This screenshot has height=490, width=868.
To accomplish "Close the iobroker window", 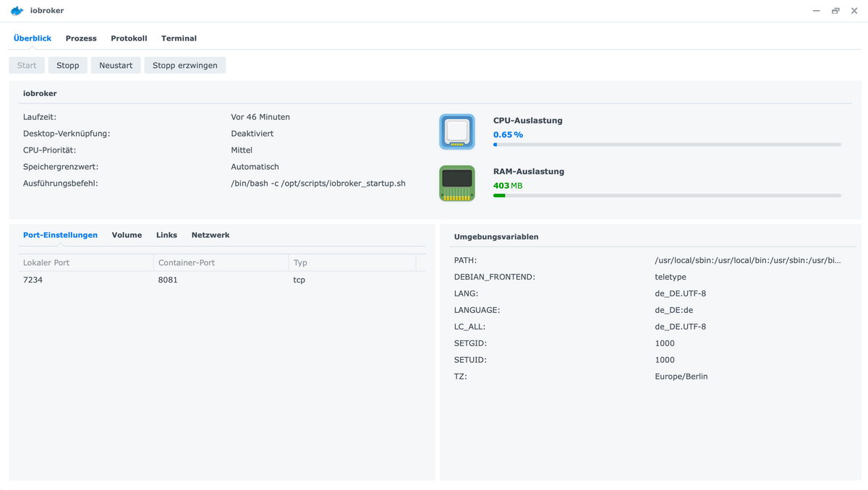I will [854, 11].
